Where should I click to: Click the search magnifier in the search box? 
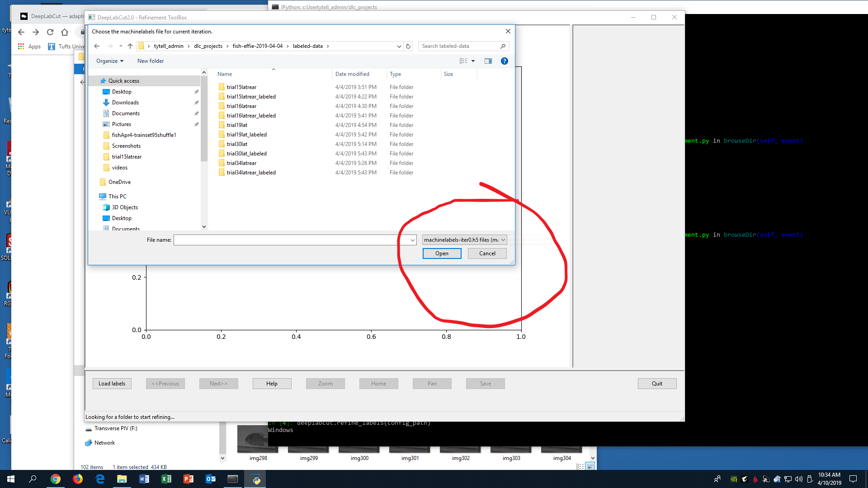pyautogui.click(x=503, y=46)
